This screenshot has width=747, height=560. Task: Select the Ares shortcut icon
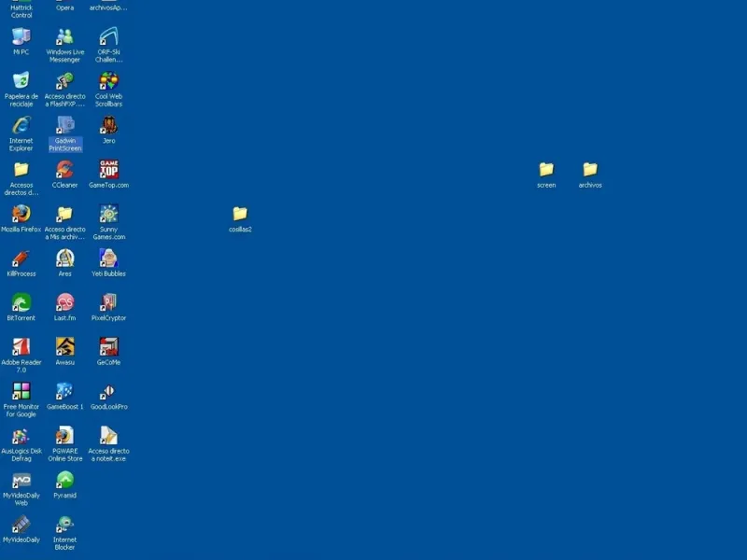tap(64, 259)
